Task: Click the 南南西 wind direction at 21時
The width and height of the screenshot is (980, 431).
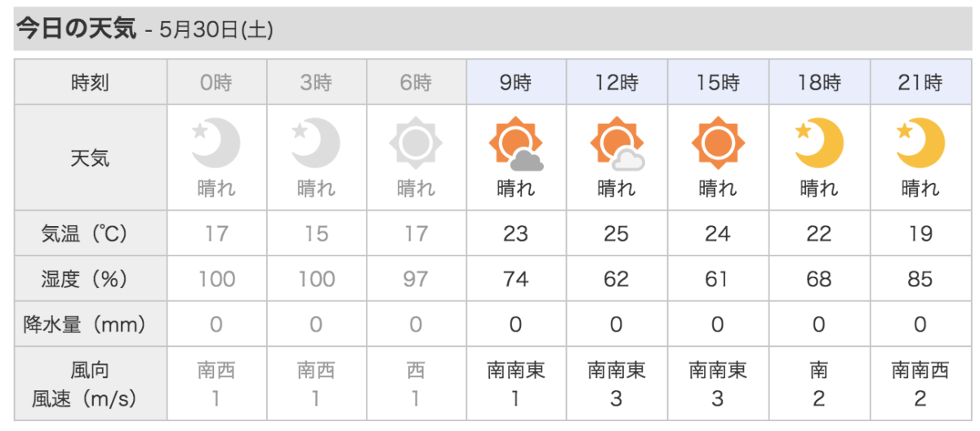Action: click(920, 371)
